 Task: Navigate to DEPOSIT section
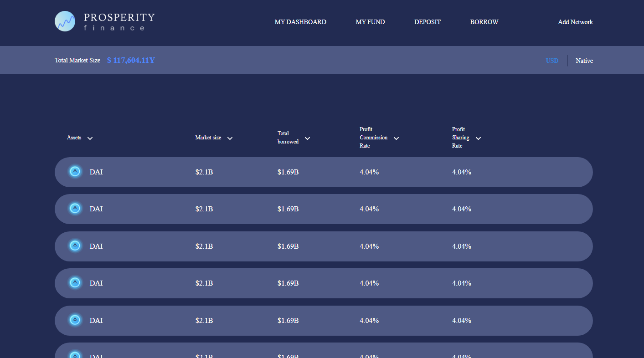tap(427, 22)
